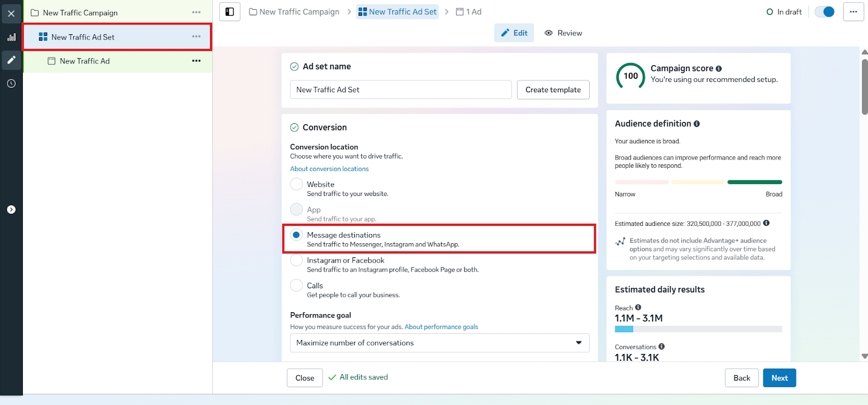Screen dimensions: 868x405
Task: Select the Website conversion location
Action: click(x=296, y=184)
